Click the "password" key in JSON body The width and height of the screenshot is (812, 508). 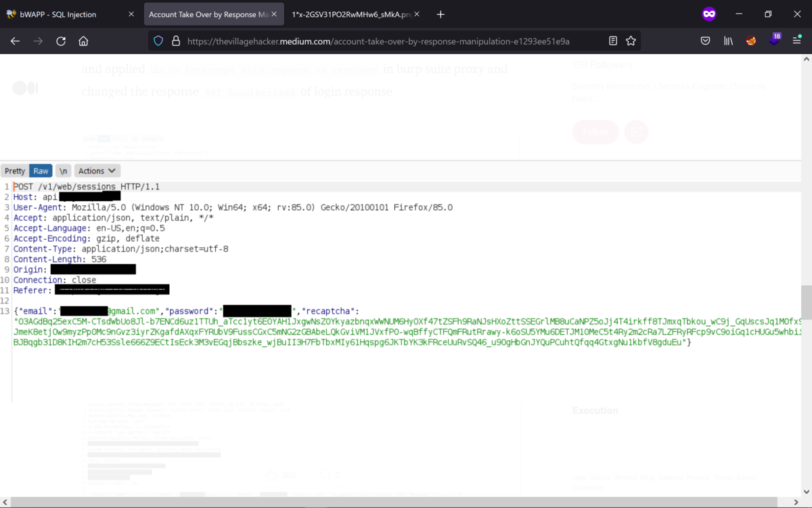click(190, 311)
